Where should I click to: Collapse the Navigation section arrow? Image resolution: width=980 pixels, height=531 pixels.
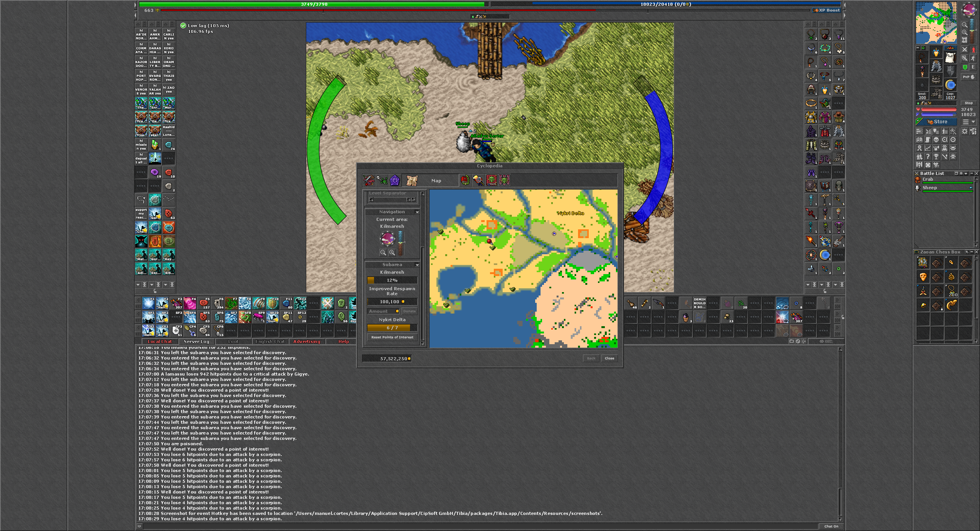coord(417,212)
